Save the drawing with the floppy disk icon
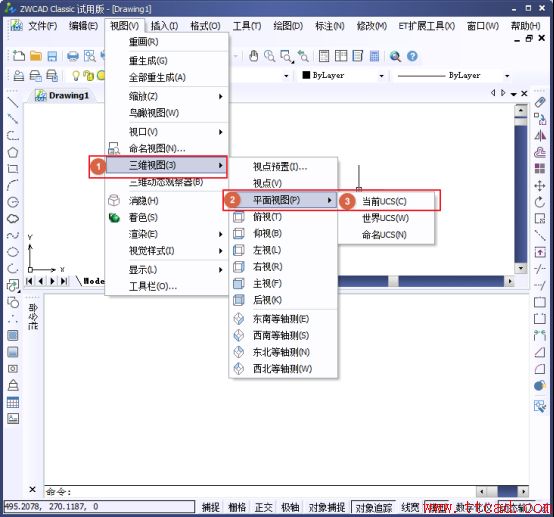This screenshot has height=517, width=554. (x=52, y=56)
